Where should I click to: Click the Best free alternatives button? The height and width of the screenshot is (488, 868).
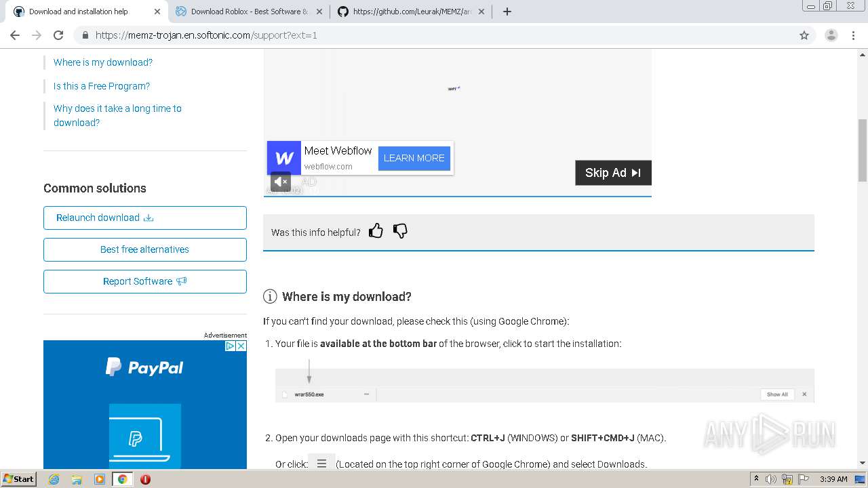145,249
